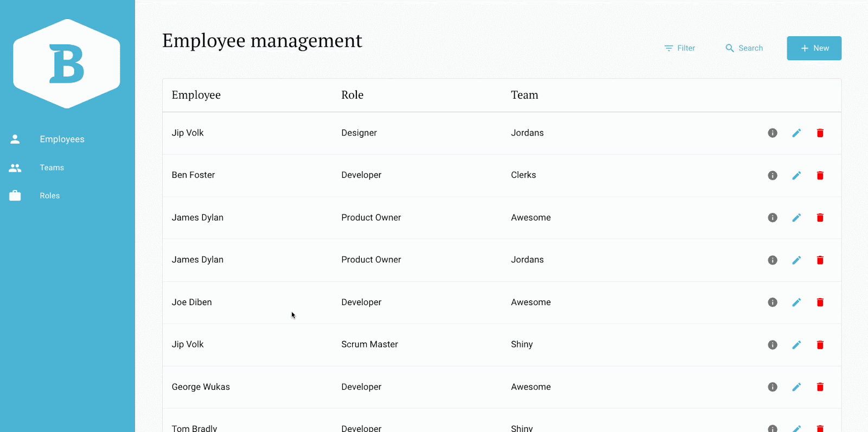
Task: Click the Team column header
Action: [x=525, y=95]
